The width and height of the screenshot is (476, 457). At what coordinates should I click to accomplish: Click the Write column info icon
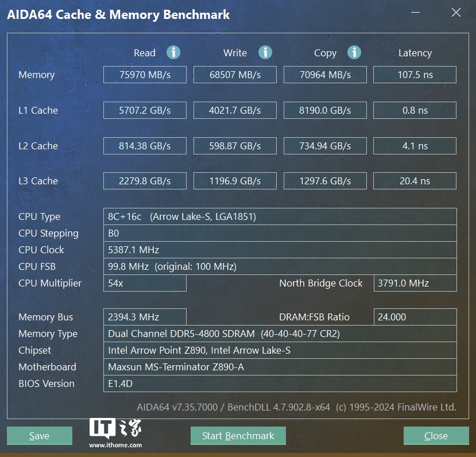(x=265, y=52)
